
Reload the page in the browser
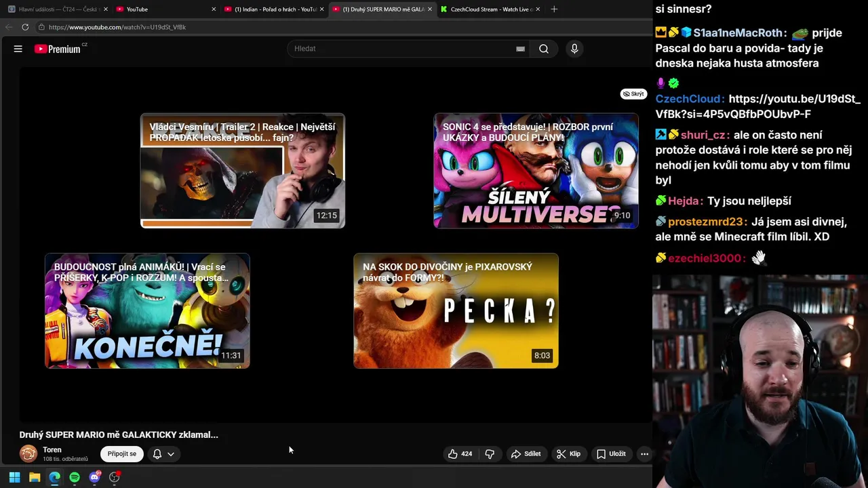pos(25,27)
